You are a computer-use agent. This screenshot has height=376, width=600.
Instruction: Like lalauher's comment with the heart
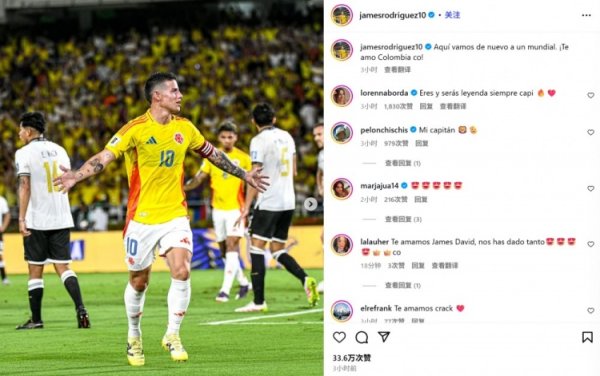tap(591, 244)
